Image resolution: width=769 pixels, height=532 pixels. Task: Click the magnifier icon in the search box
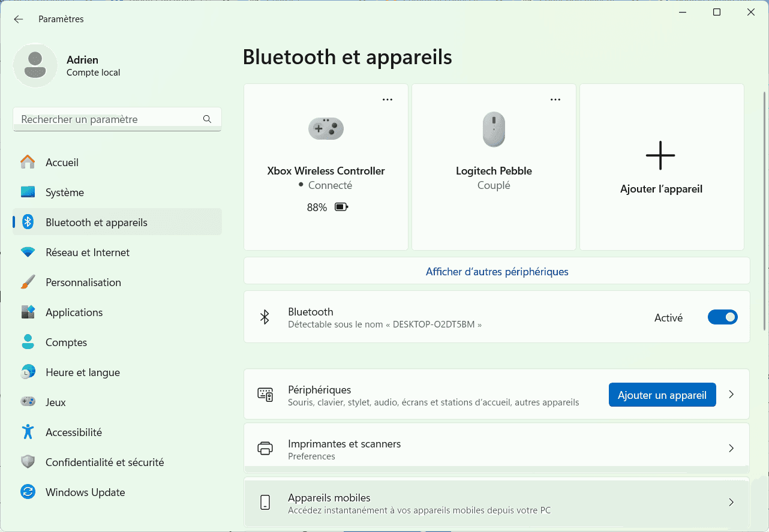point(207,119)
